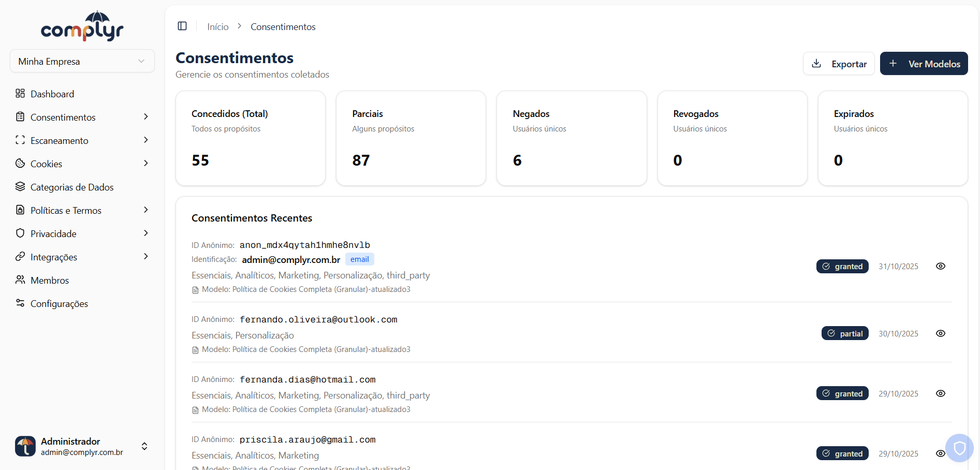Image resolution: width=980 pixels, height=470 pixels.
Task: Open the Escaneamento scanner icon
Action: 20,140
